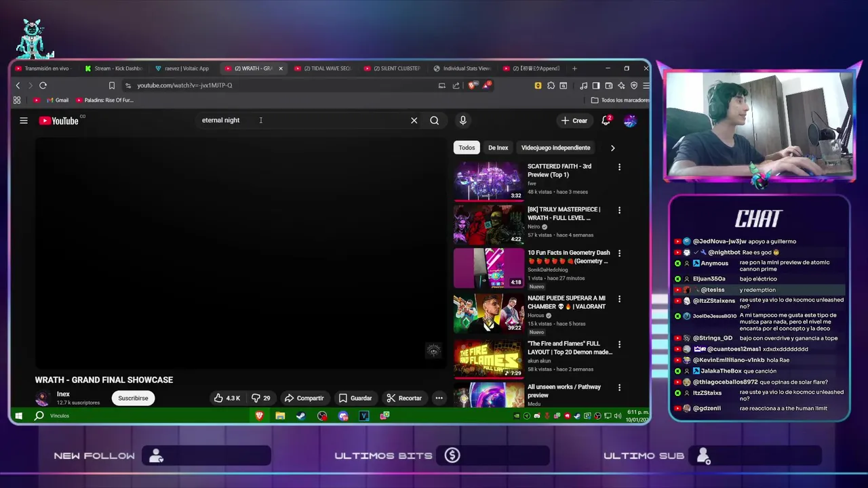
Task: Open Todos los marcadores folder
Action: tap(620, 100)
